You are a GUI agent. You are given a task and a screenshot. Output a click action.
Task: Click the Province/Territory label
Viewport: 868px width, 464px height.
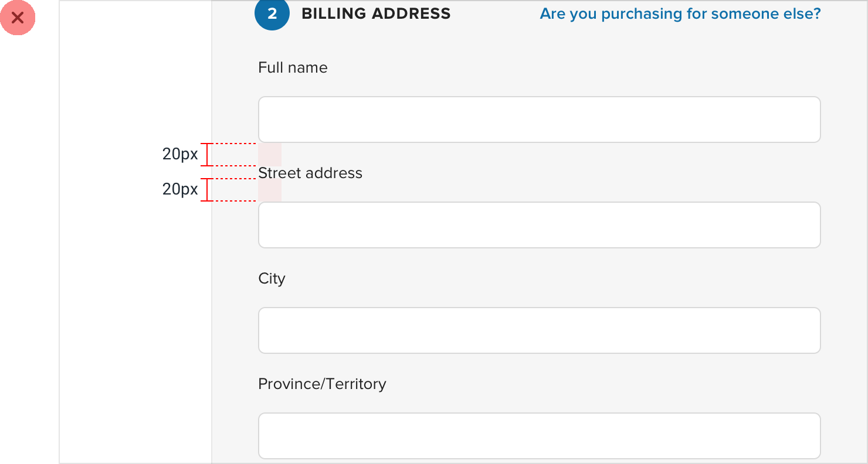(322, 384)
